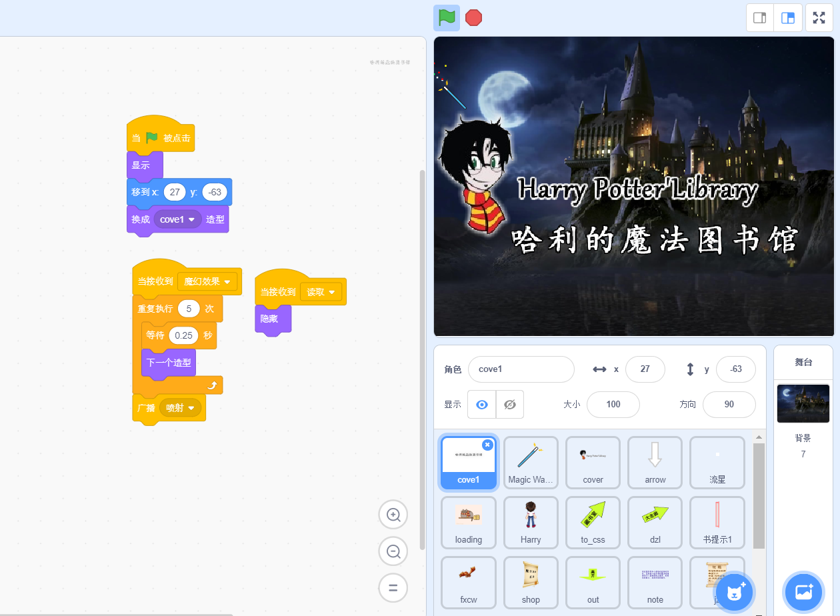Click the sprite name field cove1
This screenshot has height=616, width=840.
pyautogui.click(x=521, y=369)
